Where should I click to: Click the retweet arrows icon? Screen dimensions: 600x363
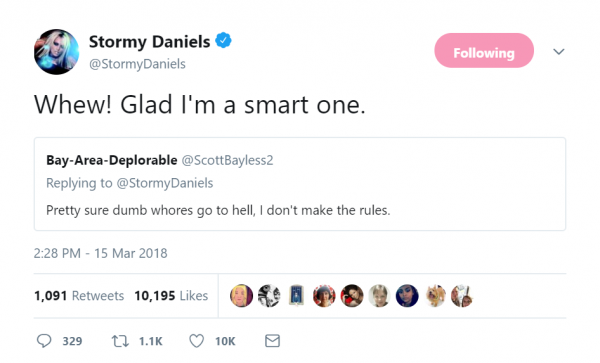pos(120,341)
